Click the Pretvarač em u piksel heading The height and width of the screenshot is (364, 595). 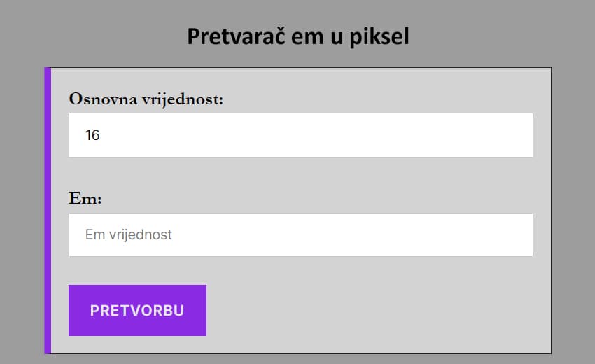tap(297, 36)
